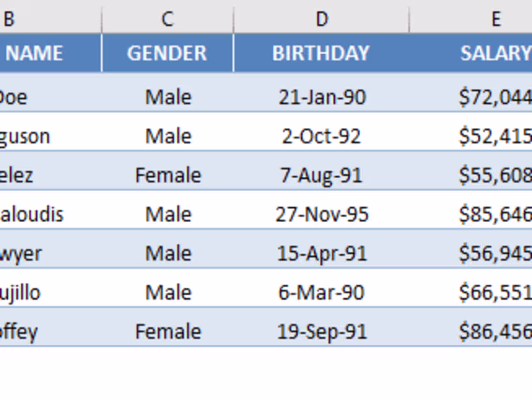Click the cell containing 27-Nov-95

(x=322, y=215)
